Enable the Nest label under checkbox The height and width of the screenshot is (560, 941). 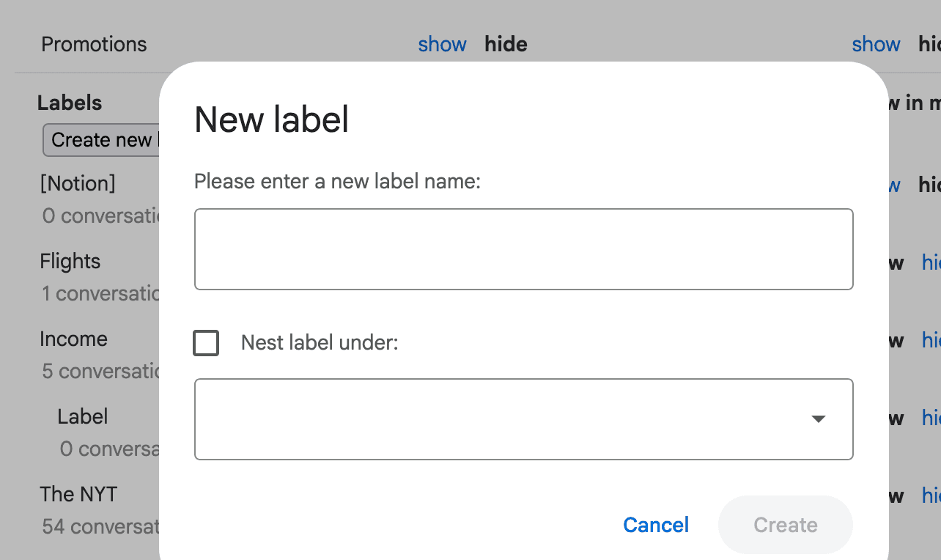[206, 342]
